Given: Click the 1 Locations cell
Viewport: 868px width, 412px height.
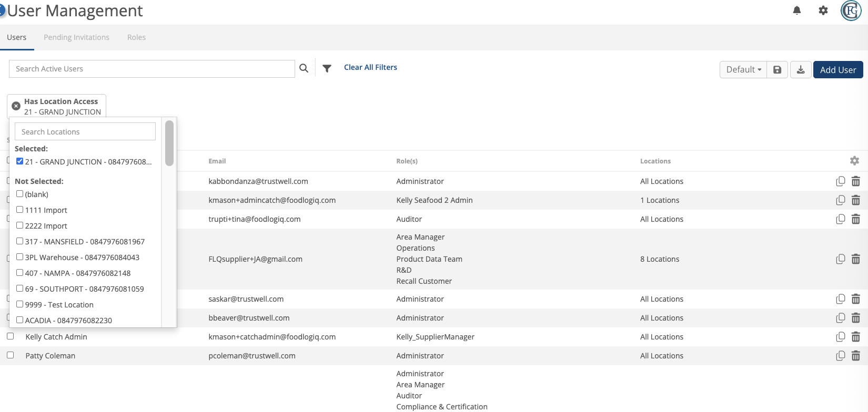Looking at the screenshot, I should point(660,200).
